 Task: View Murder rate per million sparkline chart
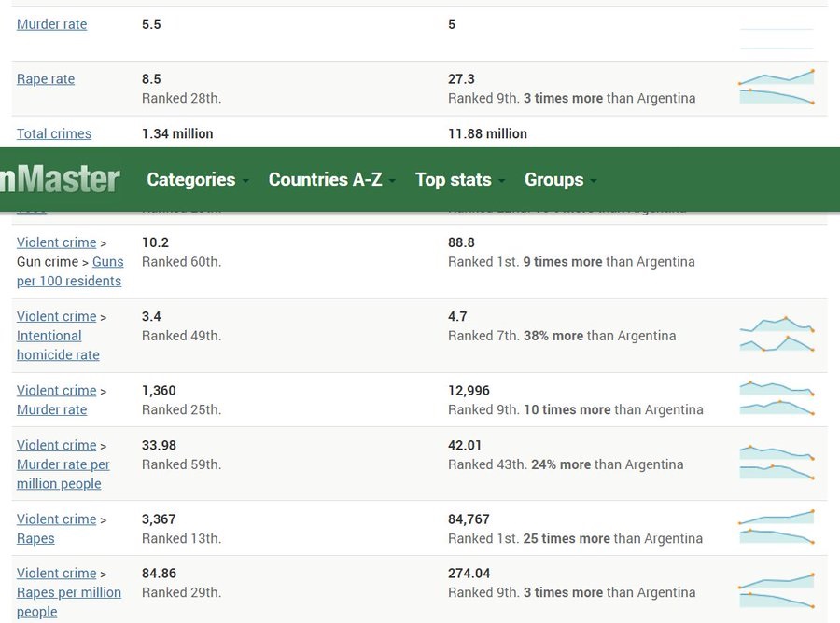point(777,463)
